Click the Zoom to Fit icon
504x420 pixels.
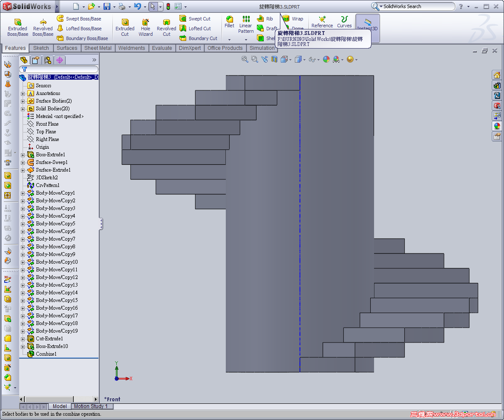(245, 59)
